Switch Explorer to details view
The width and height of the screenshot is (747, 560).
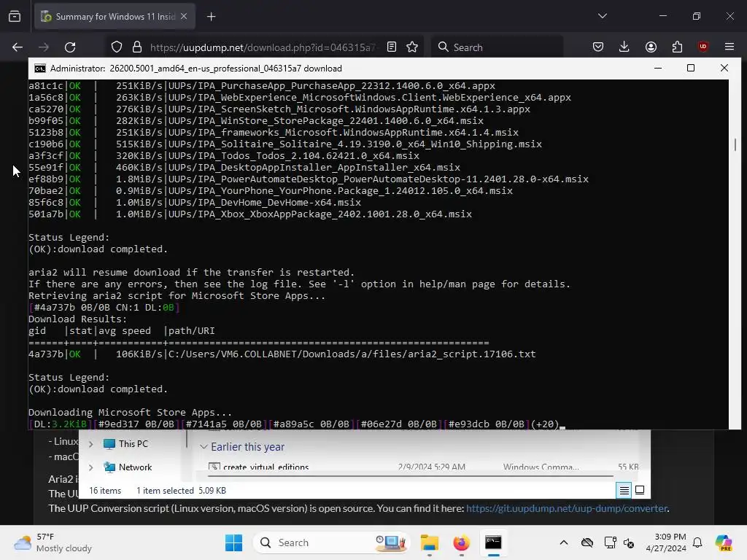[624, 490]
